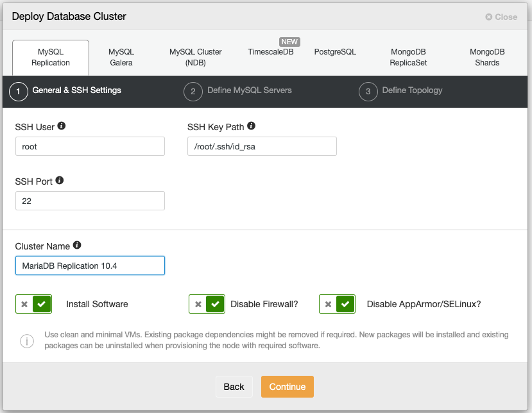The height and width of the screenshot is (413, 532).
Task: Open the MongoDB ReplicaSet tab
Action: click(x=408, y=57)
